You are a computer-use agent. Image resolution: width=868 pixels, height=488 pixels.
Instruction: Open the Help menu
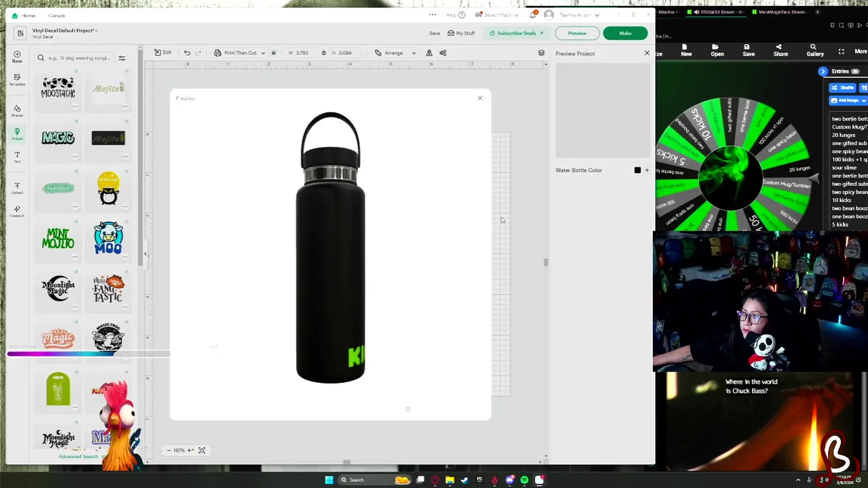455,15
